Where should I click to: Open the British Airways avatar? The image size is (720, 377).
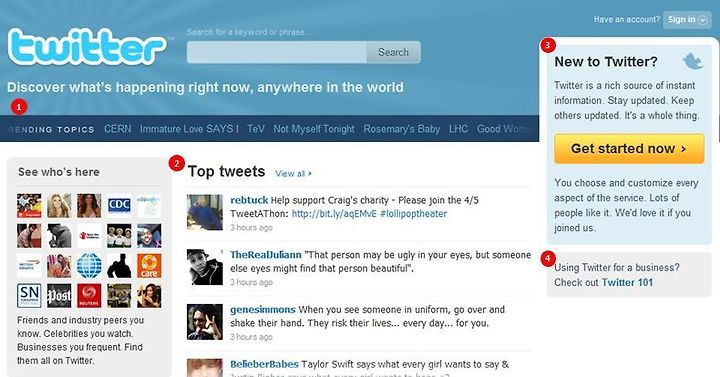tap(29, 266)
